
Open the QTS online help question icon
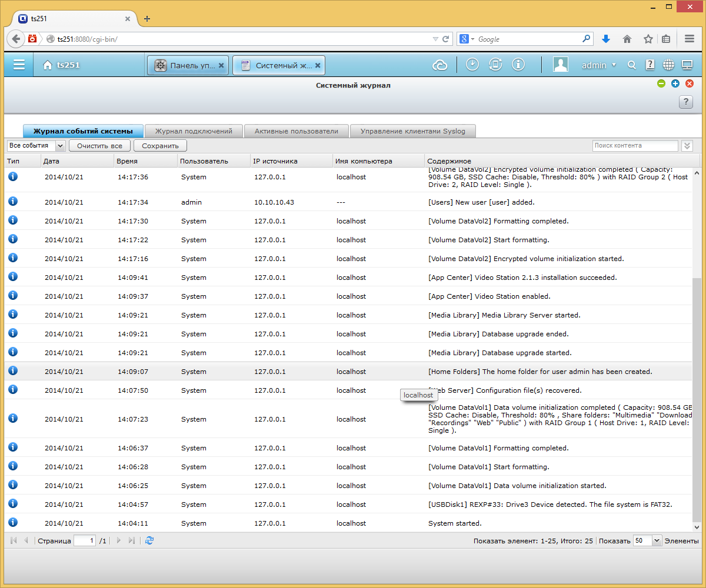(650, 65)
